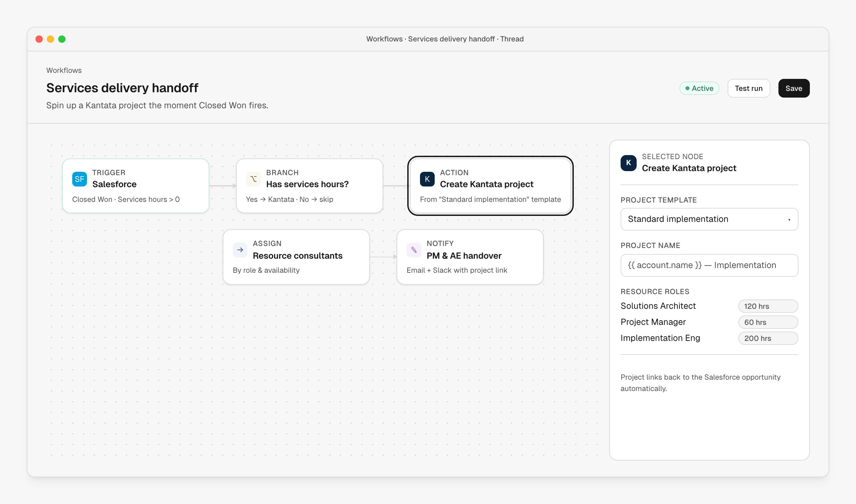This screenshot has height=504, width=856.
Task: Click the PROJECT TEMPLATE label
Action: pyautogui.click(x=659, y=200)
